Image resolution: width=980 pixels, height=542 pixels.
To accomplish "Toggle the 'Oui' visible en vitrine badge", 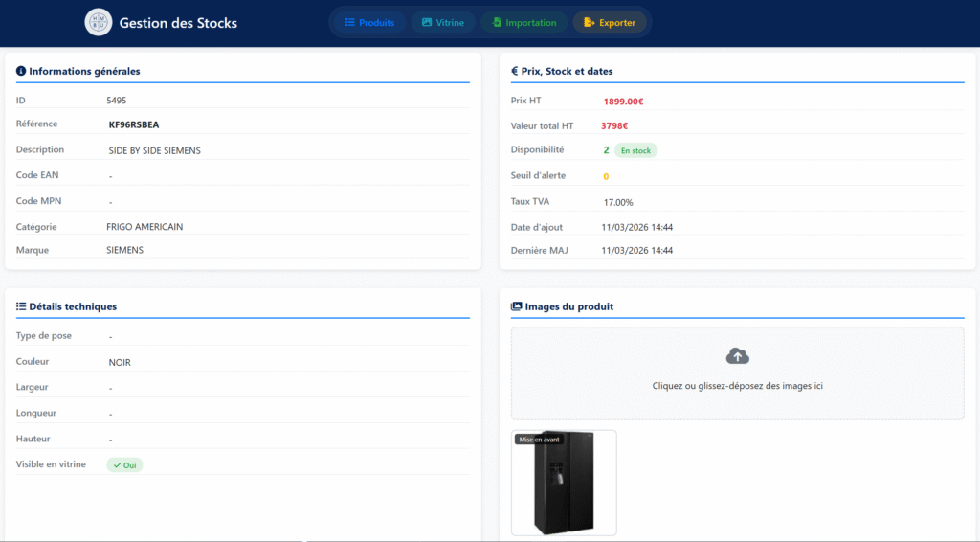I will point(124,464).
